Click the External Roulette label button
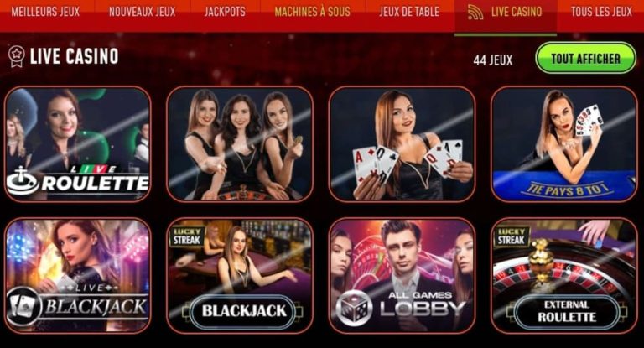The image size is (644, 348). point(567,311)
